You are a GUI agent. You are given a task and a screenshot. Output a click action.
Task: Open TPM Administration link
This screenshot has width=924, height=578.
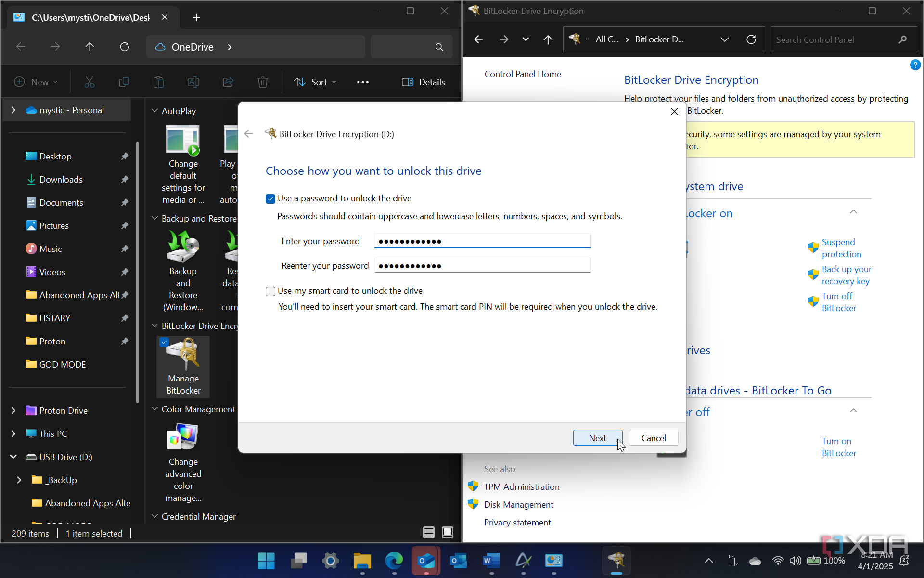tap(522, 487)
